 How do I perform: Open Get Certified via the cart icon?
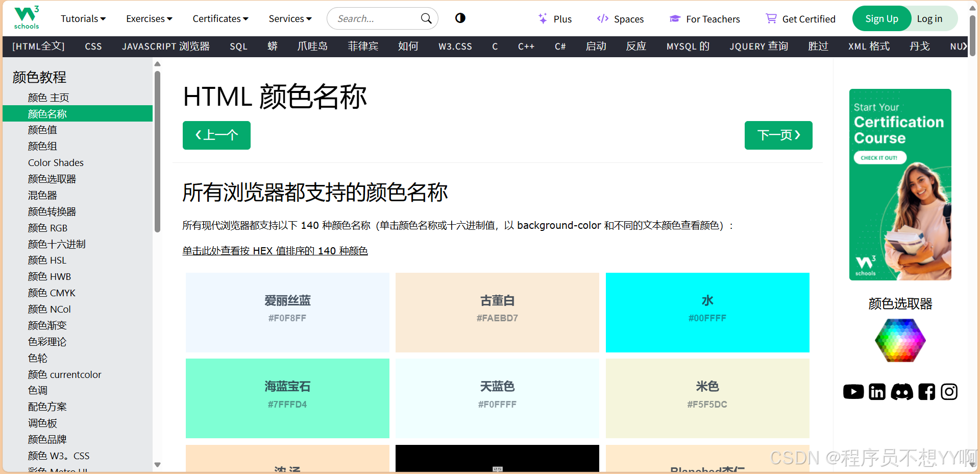pos(771,18)
